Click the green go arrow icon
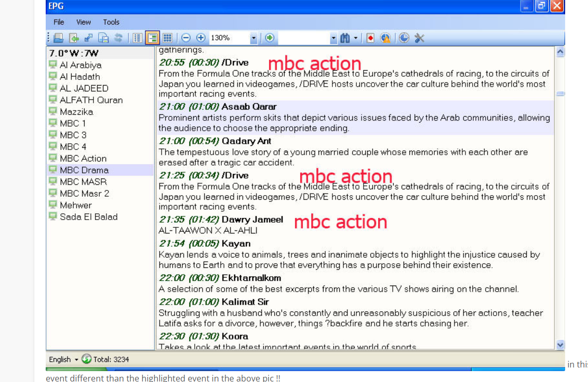588x382 pixels. pyautogui.click(x=270, y=38)
